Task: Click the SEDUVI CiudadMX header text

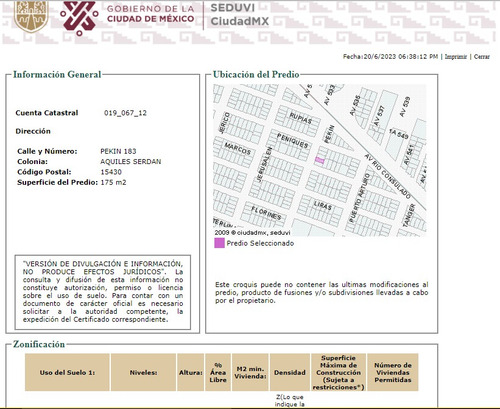Action: coord(239,15)
